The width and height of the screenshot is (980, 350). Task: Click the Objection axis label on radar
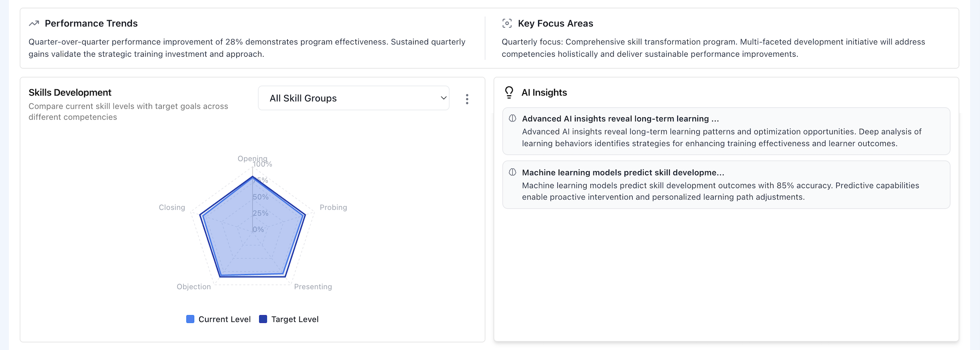point(194,287)
